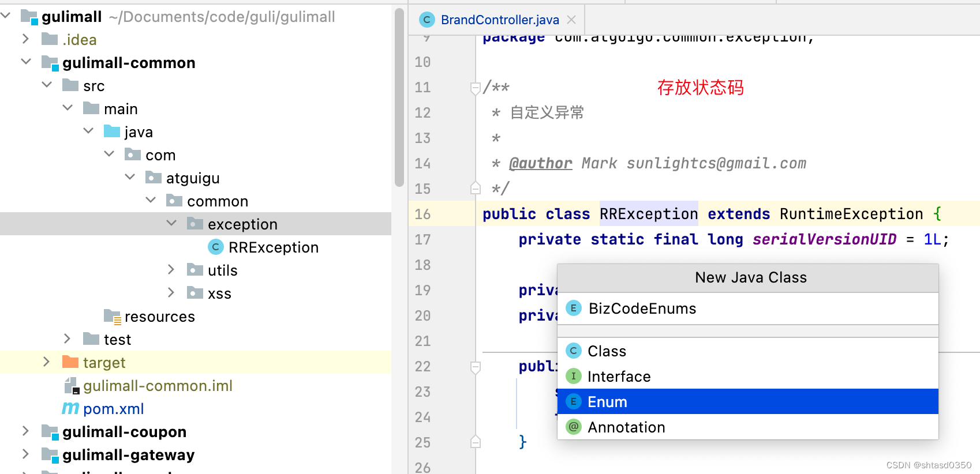The image size is (980, 474).
Task: Collapse the com package node
Action: pos(109,153)
